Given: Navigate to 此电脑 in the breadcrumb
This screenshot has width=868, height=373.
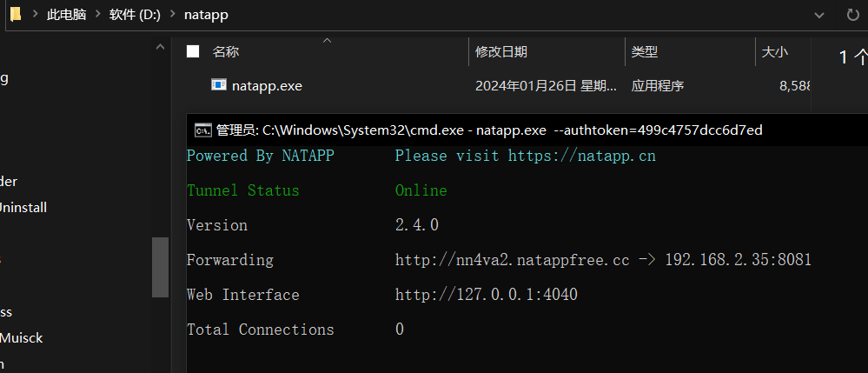Looking at the screenshot, I should pyautogui.click(x=66, y=15).
